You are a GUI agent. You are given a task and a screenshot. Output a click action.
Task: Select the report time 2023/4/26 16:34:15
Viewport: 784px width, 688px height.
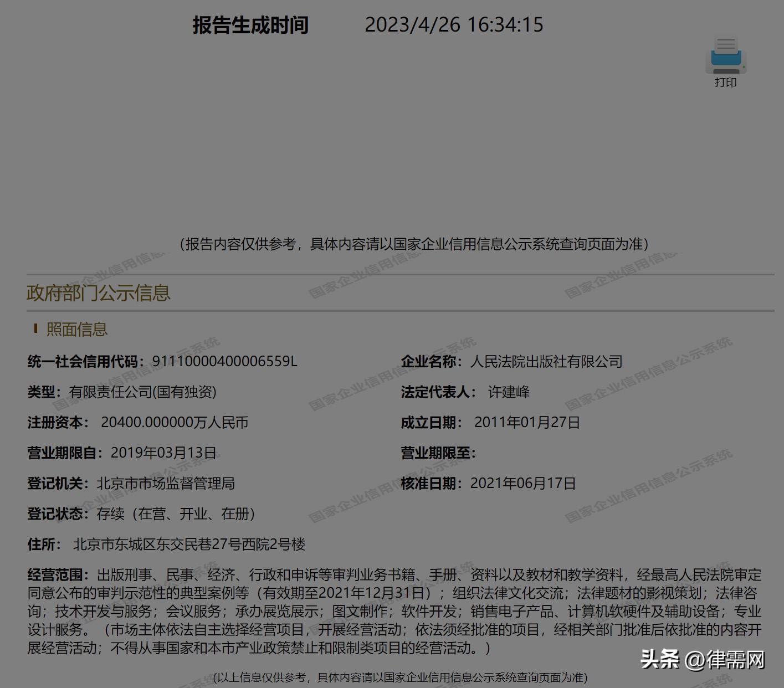tap(454, 25)
